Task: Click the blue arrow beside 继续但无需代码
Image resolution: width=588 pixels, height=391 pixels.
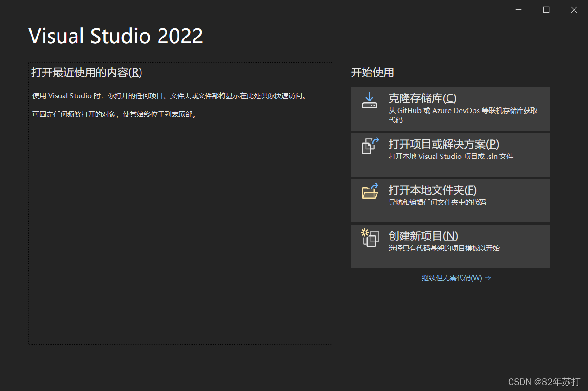Action: pos(488,277)
